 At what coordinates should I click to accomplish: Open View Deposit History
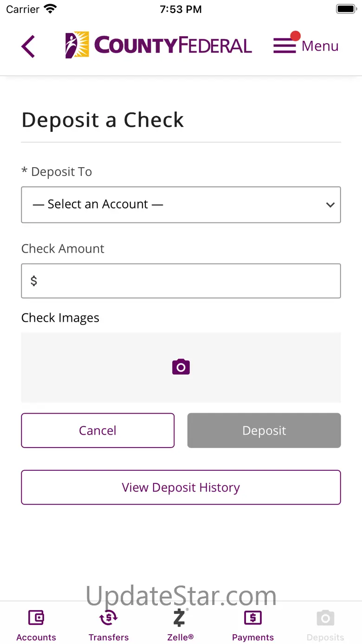point(181,488)
